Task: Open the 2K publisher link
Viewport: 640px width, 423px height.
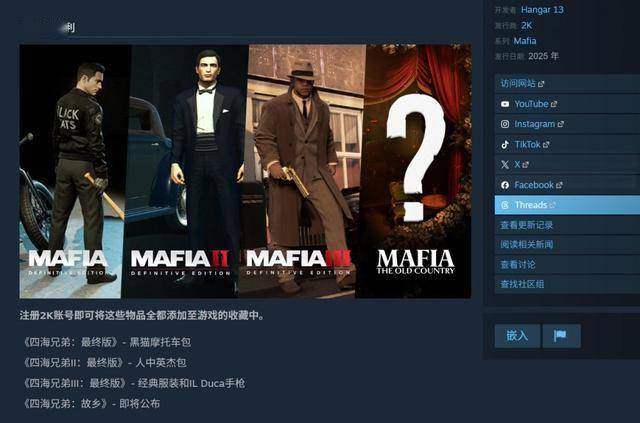Action: 527,25
